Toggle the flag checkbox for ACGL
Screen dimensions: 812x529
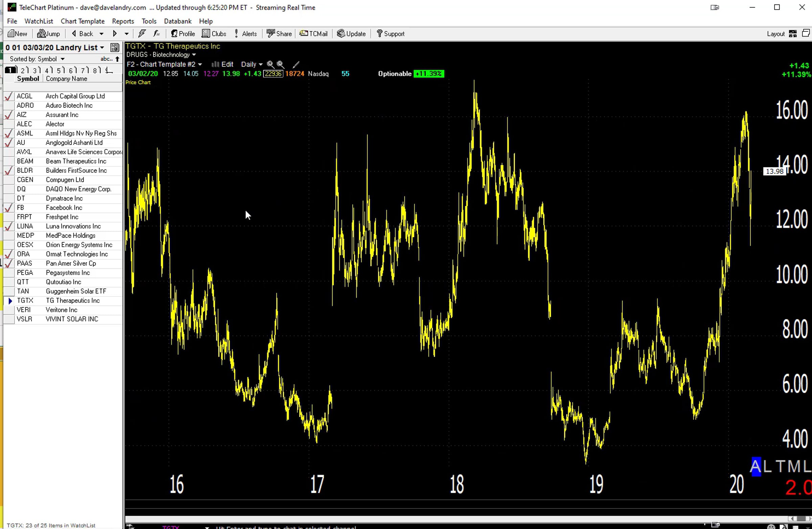[x=9, y=96]
